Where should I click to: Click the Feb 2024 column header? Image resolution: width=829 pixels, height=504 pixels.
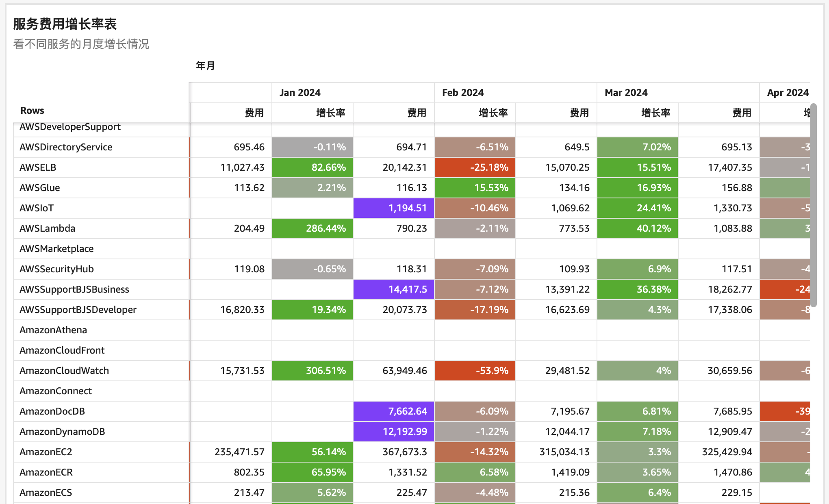coord(462,93)
